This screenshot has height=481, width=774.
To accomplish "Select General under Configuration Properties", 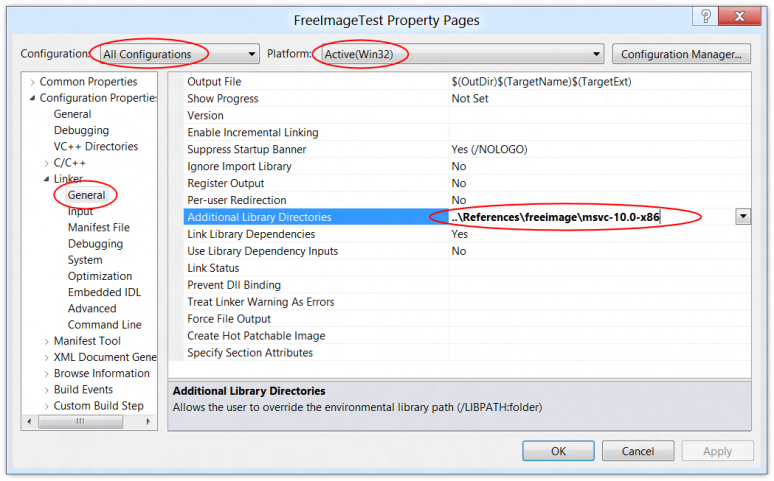I will (73, 114).
